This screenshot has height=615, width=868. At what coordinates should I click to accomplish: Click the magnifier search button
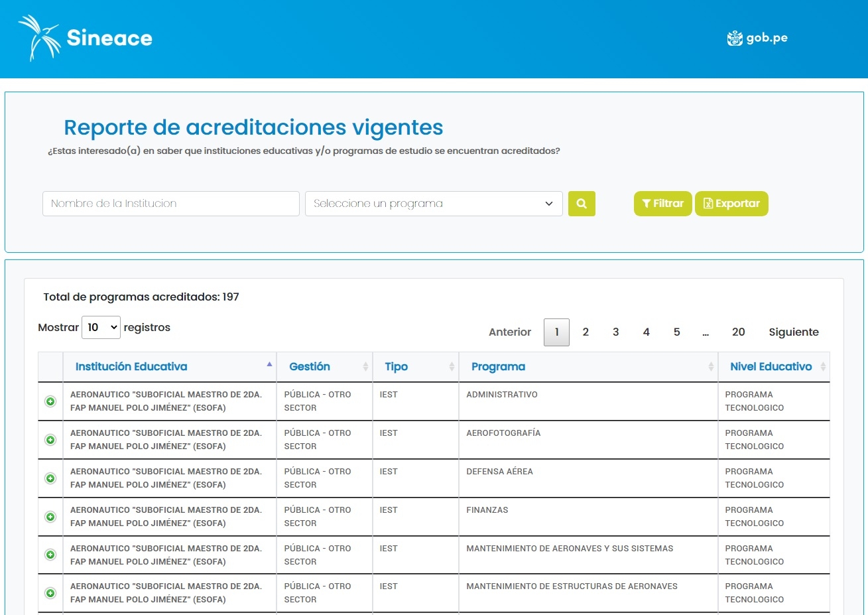[582, 204]
